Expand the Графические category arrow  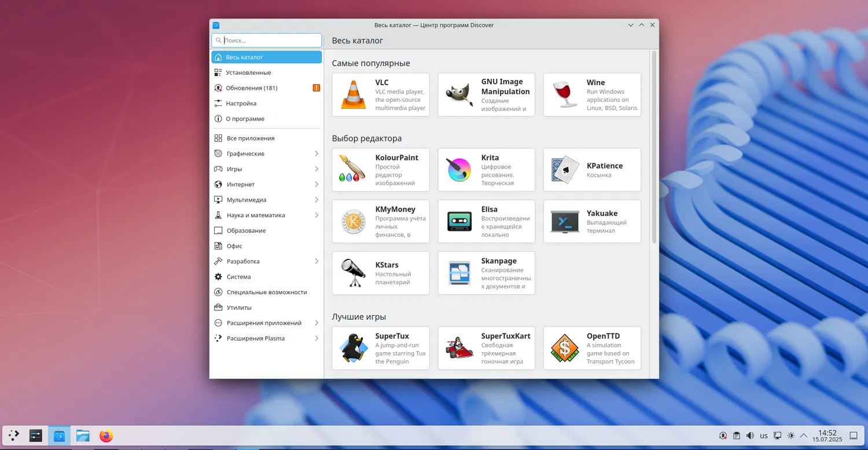(317, 153)
